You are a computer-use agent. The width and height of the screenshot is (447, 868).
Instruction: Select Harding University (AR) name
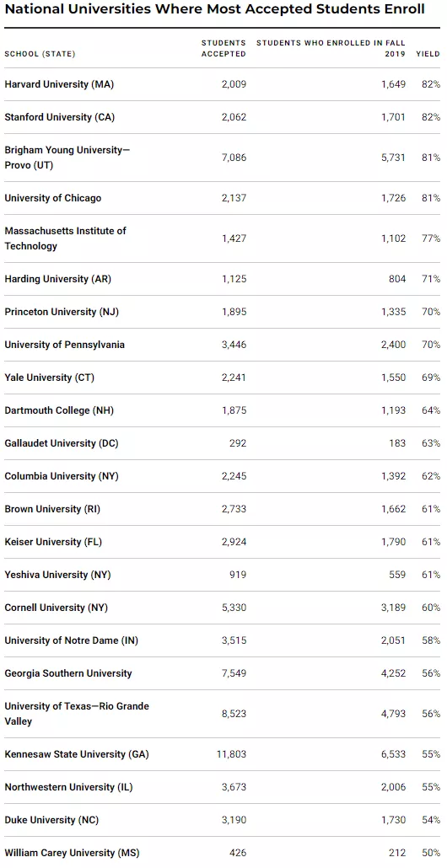tap(58, 279)
